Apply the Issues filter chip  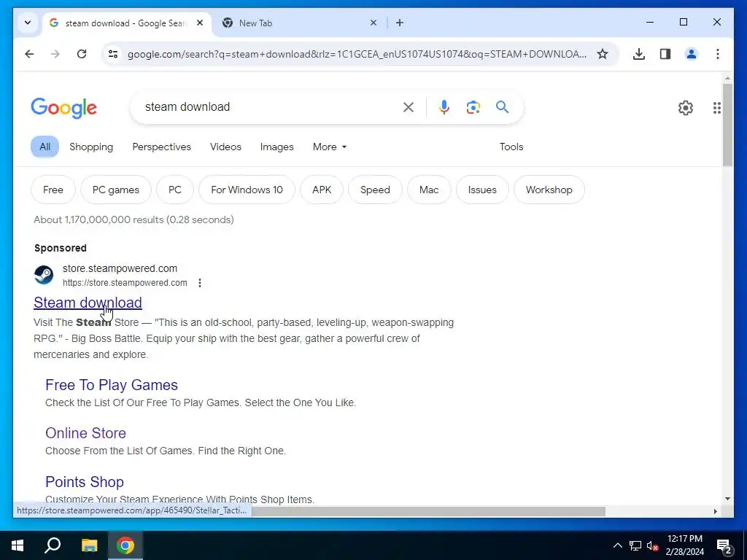click(x=482, y=190)
